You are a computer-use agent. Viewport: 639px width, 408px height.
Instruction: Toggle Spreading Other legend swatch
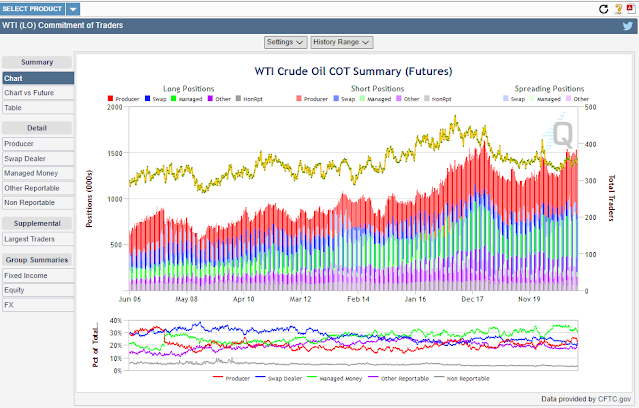[x=568, y=99]
